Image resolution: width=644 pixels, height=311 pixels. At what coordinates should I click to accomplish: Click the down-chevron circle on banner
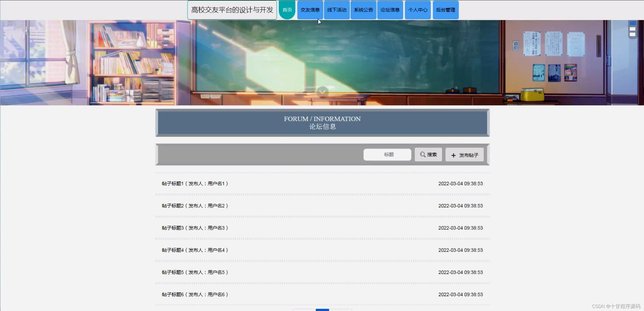(322, 92)
